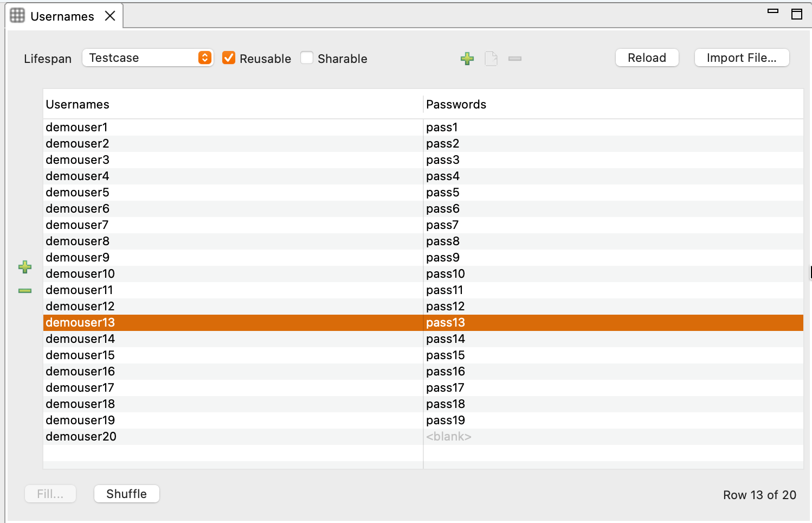Select the demouser4 cell
812x523 pixels.
click(x=233, y=176)
